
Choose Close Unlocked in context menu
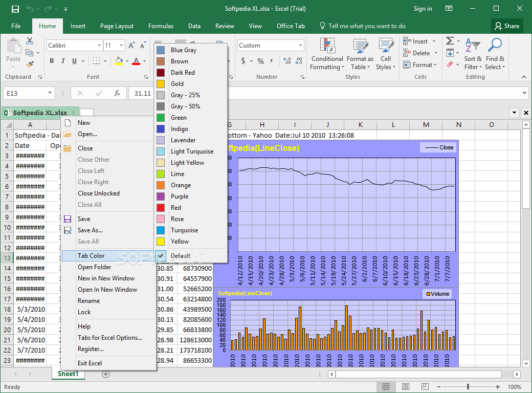coord(99,193)
